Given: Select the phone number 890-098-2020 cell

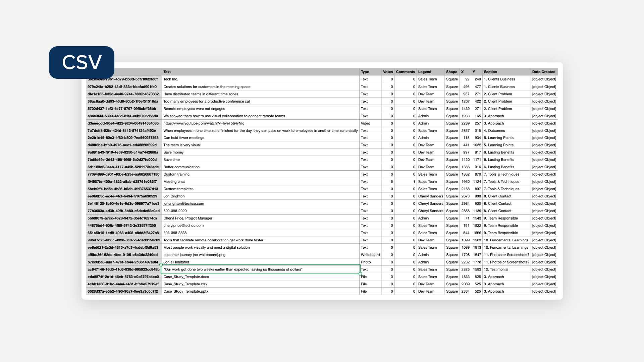Looking at the screenshot, I should 261,211.
